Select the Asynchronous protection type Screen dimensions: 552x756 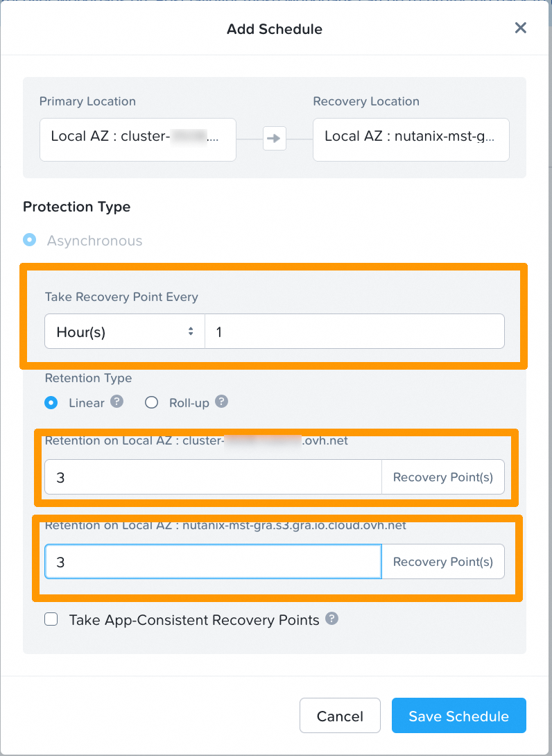pos(29,240)
